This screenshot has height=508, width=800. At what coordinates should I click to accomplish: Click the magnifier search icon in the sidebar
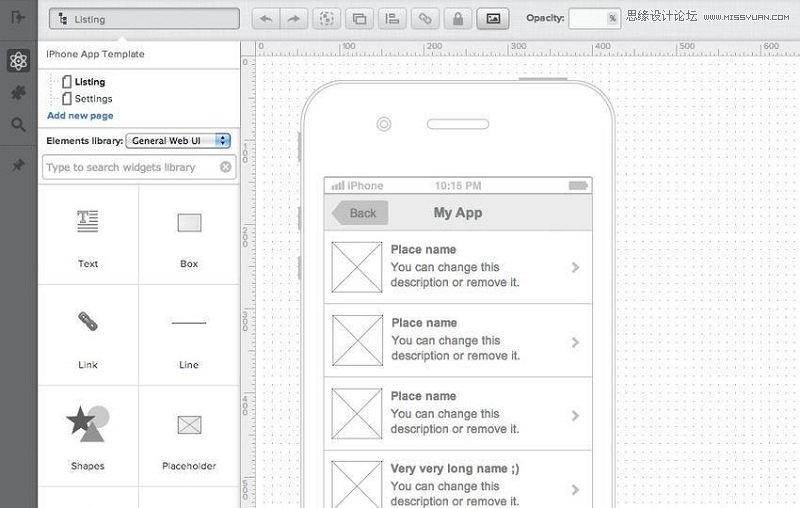[18, 124]
